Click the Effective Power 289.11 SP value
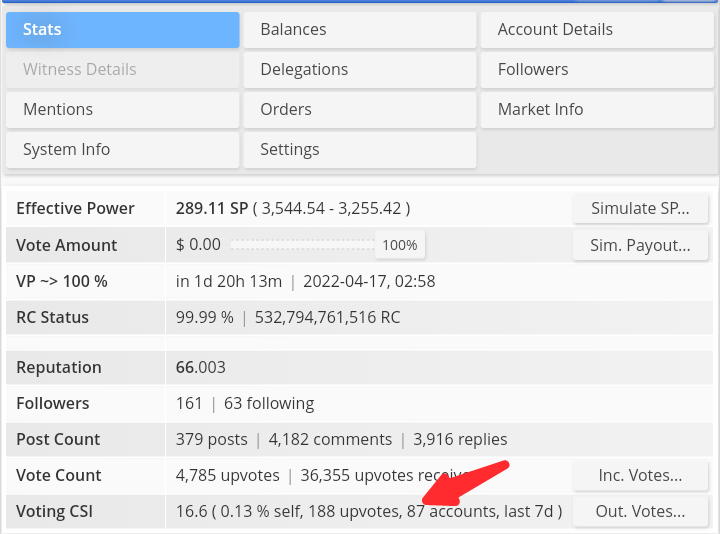 (x=210, y=209)
